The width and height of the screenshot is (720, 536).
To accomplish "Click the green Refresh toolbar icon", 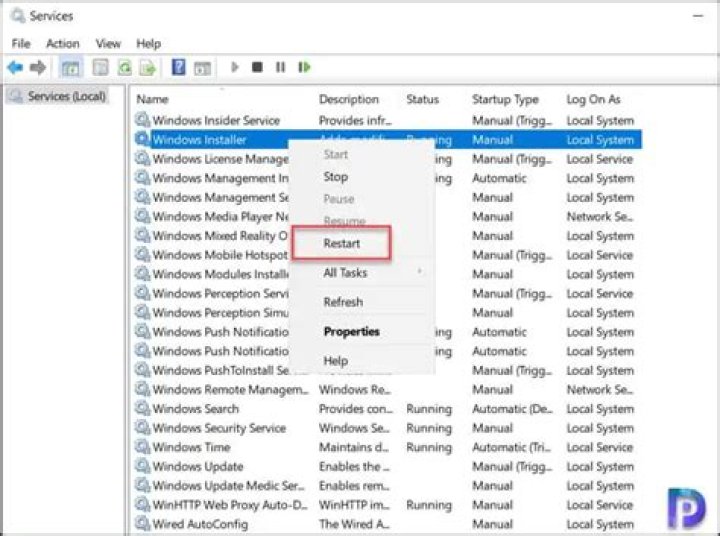I will pos(124,68).
